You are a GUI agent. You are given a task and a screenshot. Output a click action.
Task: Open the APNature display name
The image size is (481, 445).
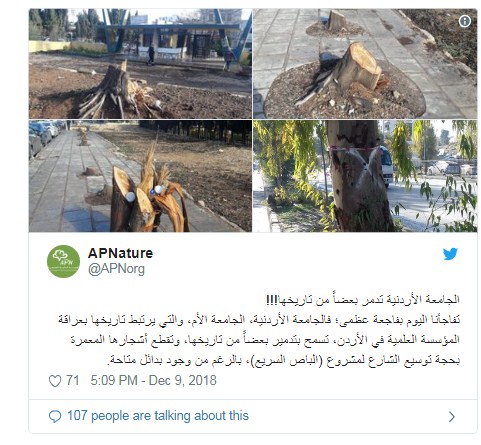pyautogui.click(x=120, y=253)
